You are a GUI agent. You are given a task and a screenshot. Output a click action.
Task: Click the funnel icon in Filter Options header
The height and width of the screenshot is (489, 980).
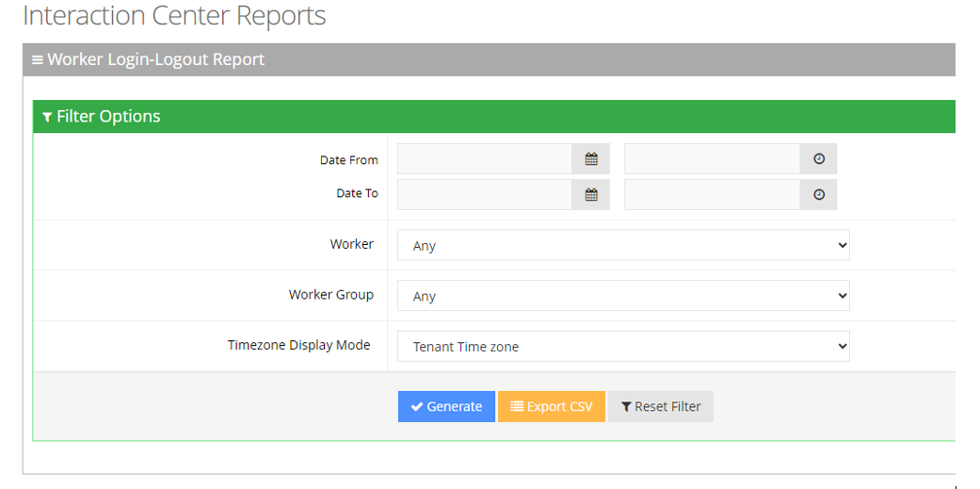tap(47, 117)
